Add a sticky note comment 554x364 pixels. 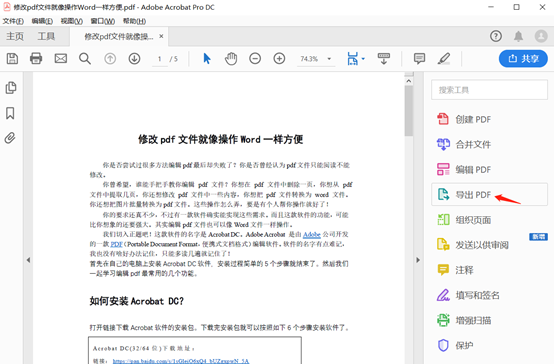(419, 59)
